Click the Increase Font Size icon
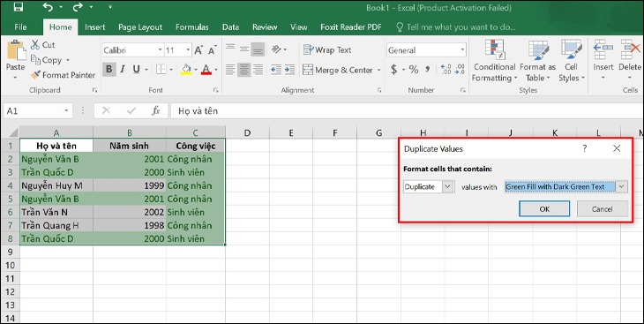 click(x=198, y=50)
